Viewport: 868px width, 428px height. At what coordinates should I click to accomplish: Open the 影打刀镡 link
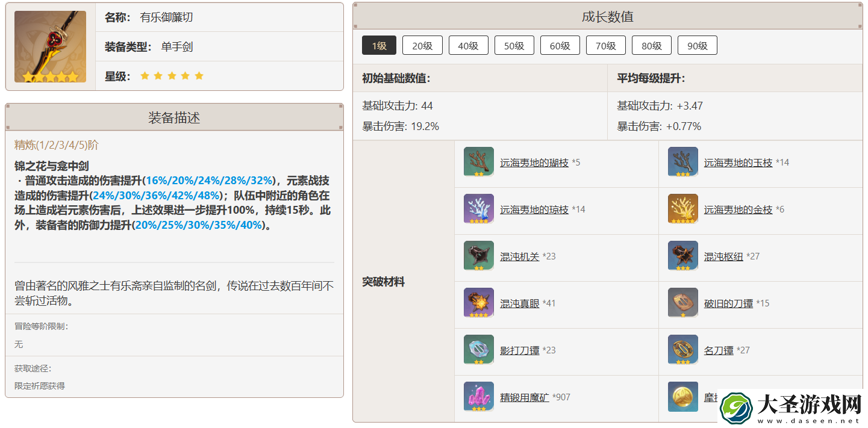[519, 350]
